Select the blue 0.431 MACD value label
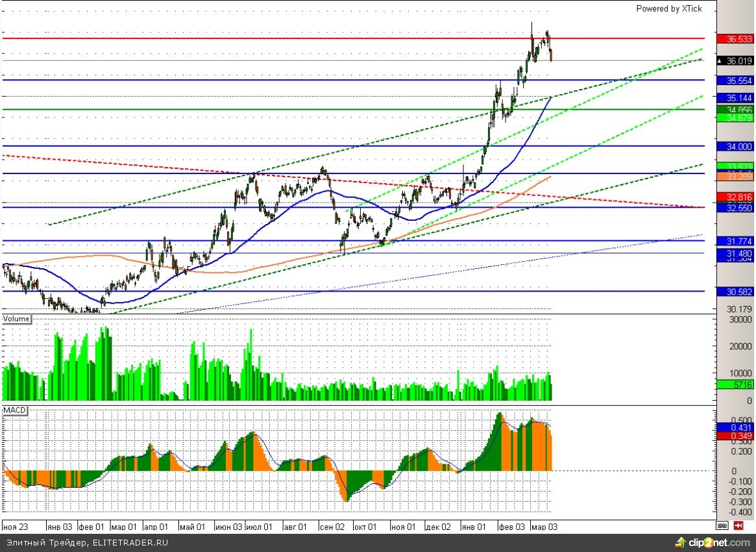 [735, 427]
